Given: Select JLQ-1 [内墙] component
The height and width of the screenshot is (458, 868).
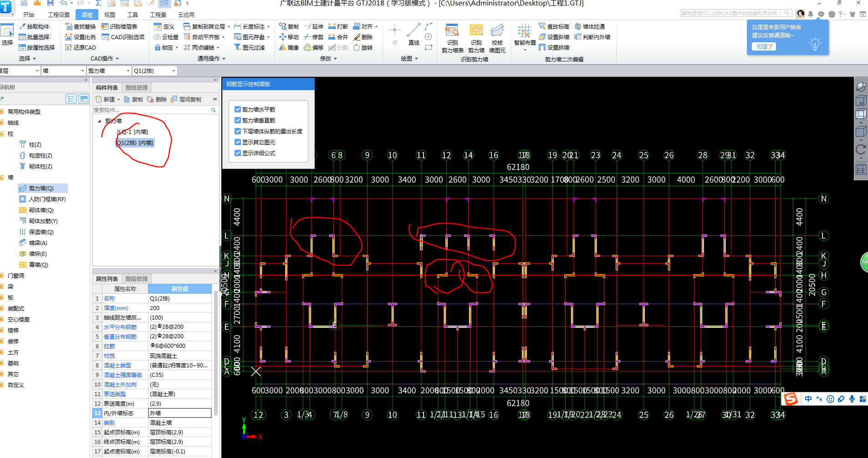Looking at the screenshot, I should click(x=132, y=132).
